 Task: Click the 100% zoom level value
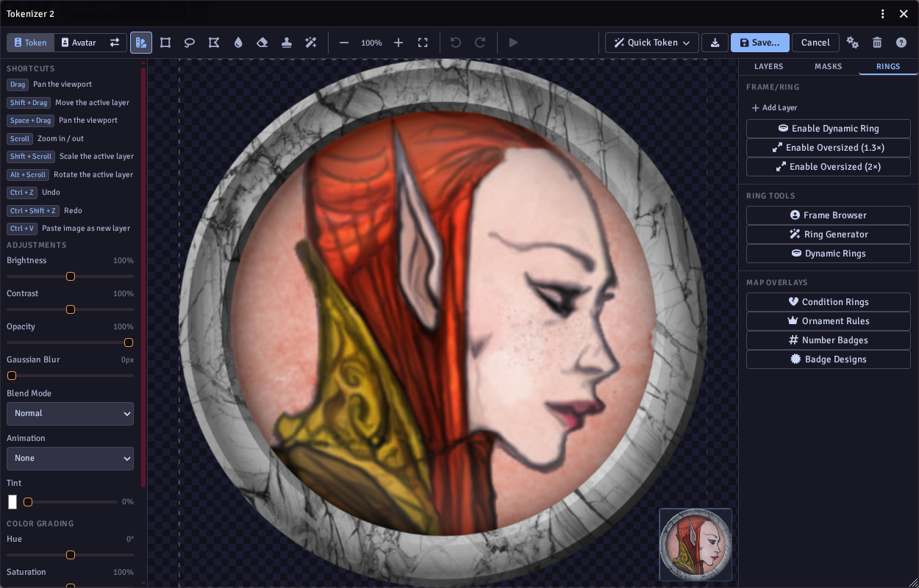(371, 43)
